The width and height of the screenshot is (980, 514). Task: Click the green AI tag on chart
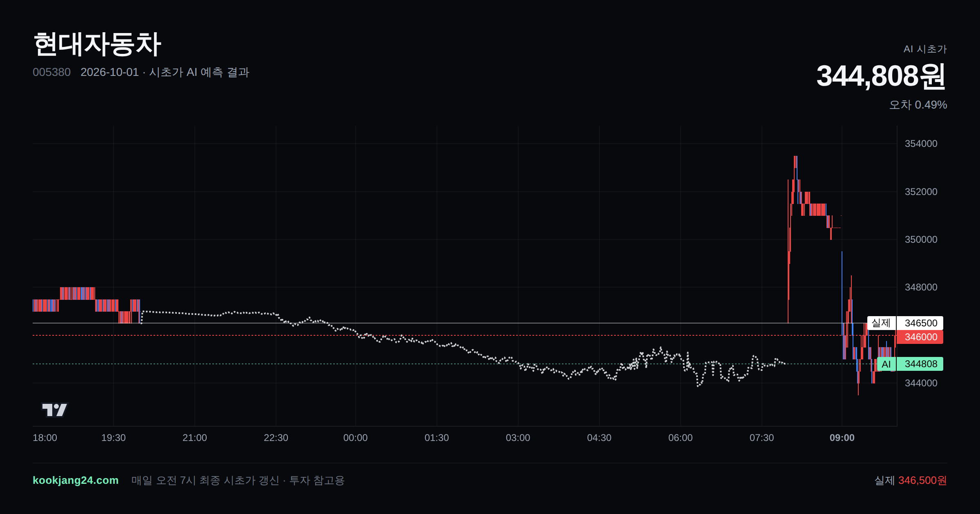(886, 364)
